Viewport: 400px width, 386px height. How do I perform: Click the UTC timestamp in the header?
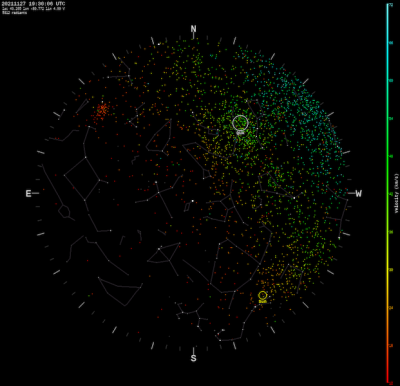(x=33, y=4)
